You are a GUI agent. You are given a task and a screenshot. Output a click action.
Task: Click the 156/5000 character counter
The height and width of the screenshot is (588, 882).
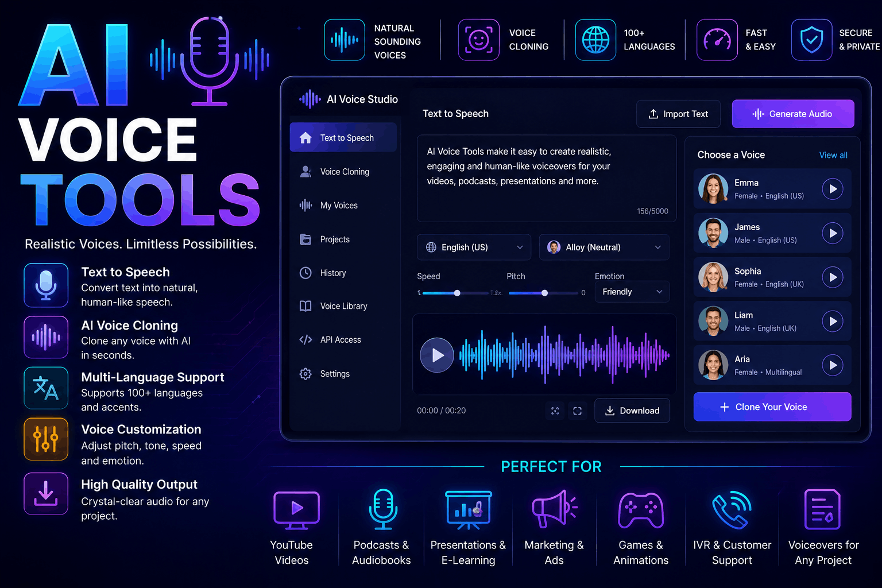[x=652, y=211]
